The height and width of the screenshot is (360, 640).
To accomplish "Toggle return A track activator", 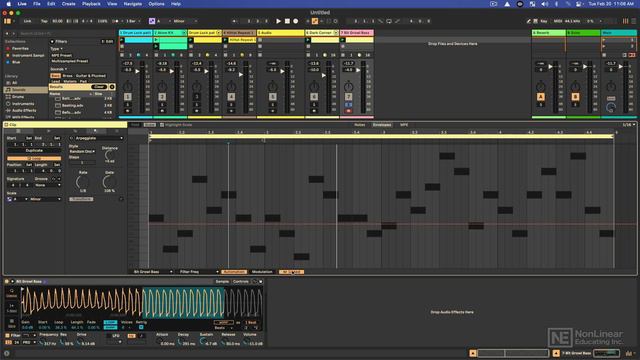I will (x=541, y=97).
